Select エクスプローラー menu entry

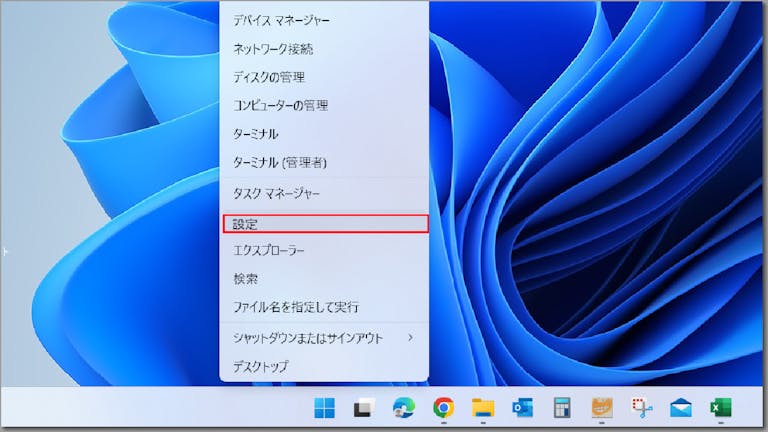point(324,250)
